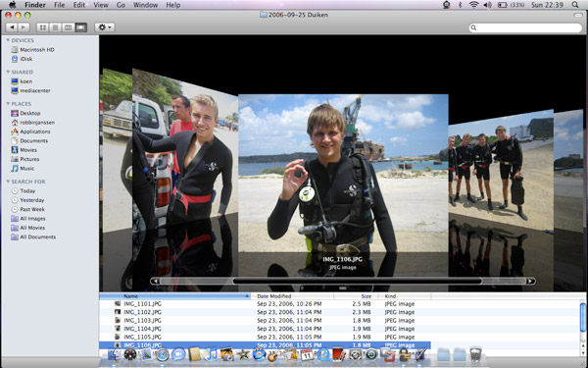588x368 pixels.
Task: Switch to column view
Action: click(x=68, y=27)
